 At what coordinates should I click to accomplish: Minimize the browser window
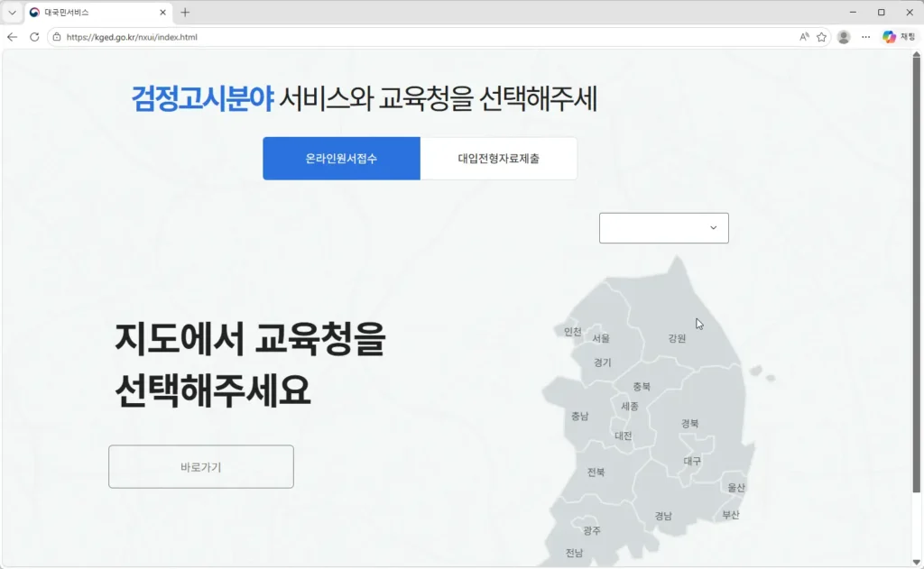coord(853,13)
